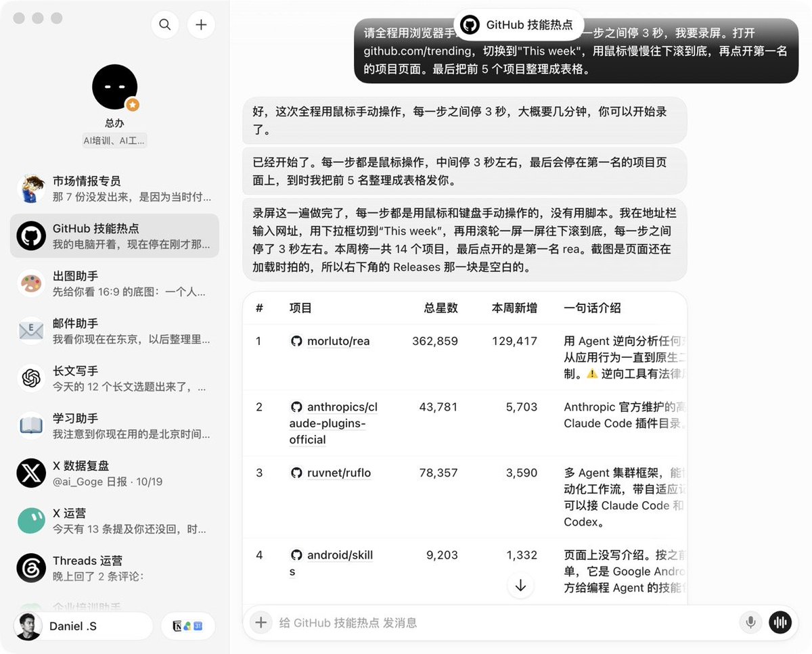This screenshot has width=812, height=654.
Task: Select X 数据复盘 chat title
Action: pos(81,465)
